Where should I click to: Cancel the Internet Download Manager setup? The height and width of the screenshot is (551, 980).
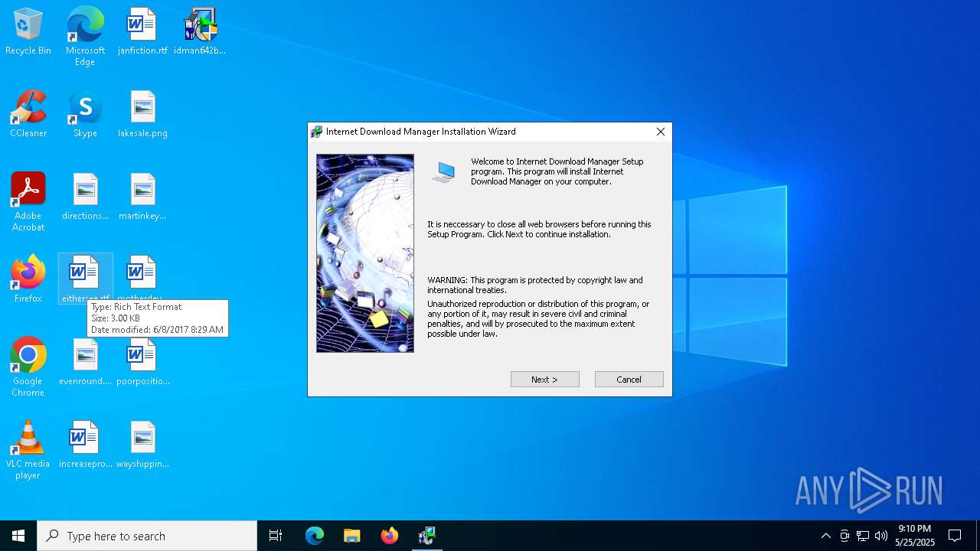tap(629, 380)
